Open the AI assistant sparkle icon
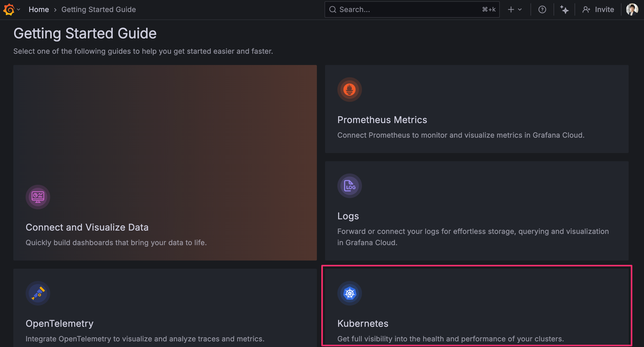Screen dimensions: 644x347 564,9
